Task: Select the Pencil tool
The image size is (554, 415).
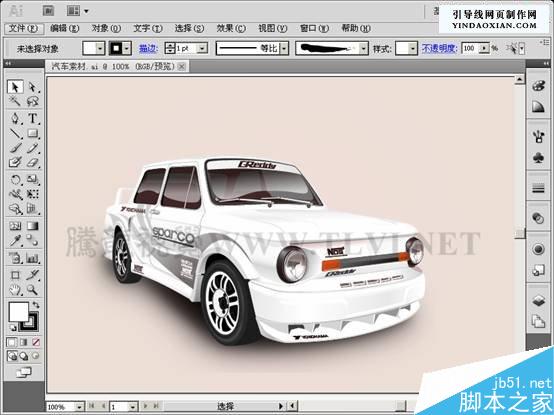Action: tap(33, 148)
